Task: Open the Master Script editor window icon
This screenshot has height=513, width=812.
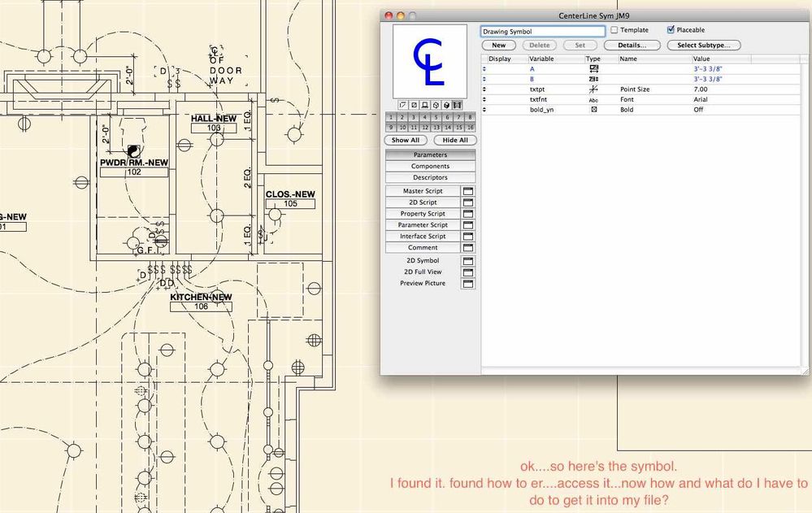Action: [x=468, y=190]
